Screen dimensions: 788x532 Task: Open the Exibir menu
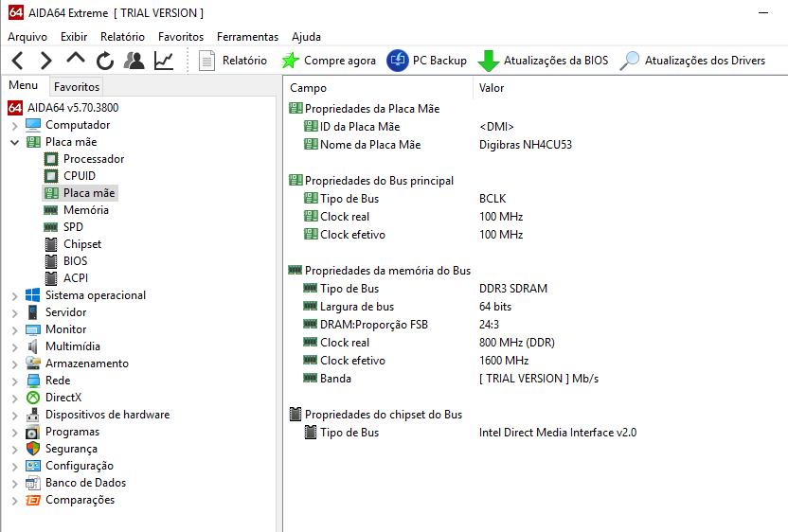tap(74, 37)
